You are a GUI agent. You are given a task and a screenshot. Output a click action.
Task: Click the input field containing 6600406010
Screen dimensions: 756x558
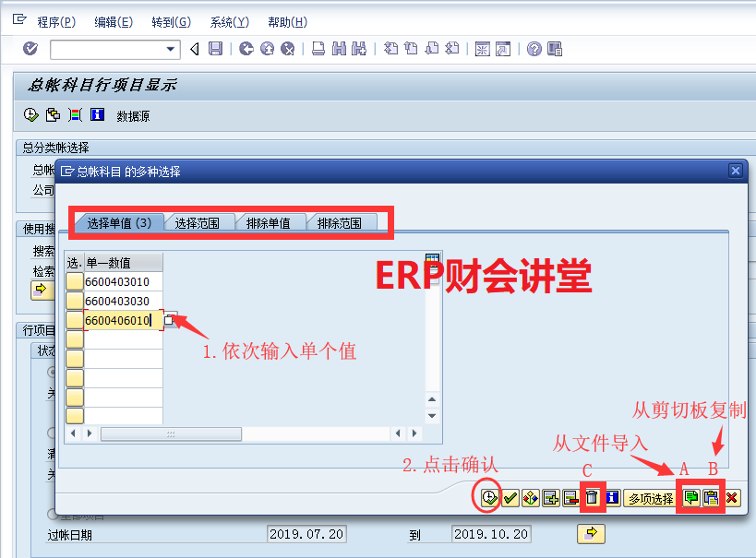click(124, 320)
